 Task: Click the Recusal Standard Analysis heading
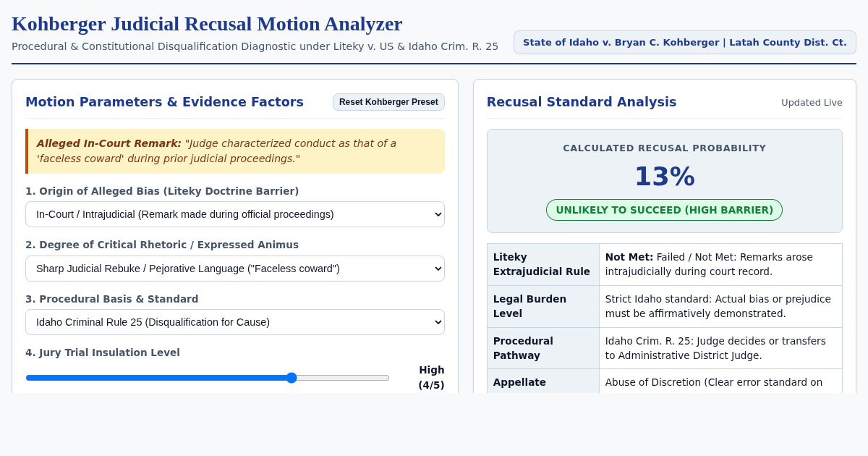pyautogui.click(x=582, y=102)
